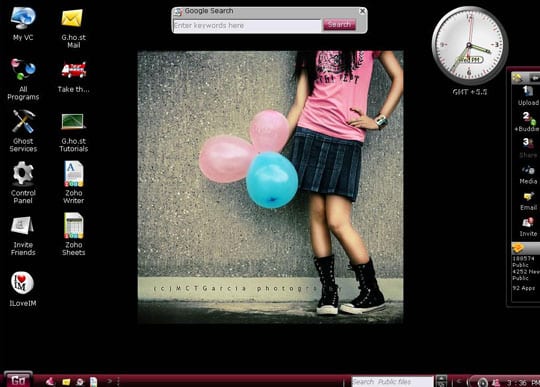Screen dimensions: 540x387
Task: Click the 188574 Public count in side panel
Action: click(523, 262)
